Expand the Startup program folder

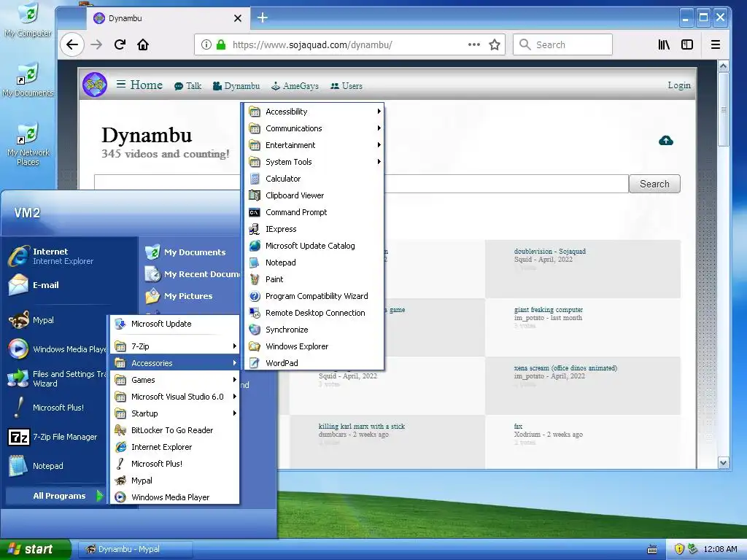[174, 413]
